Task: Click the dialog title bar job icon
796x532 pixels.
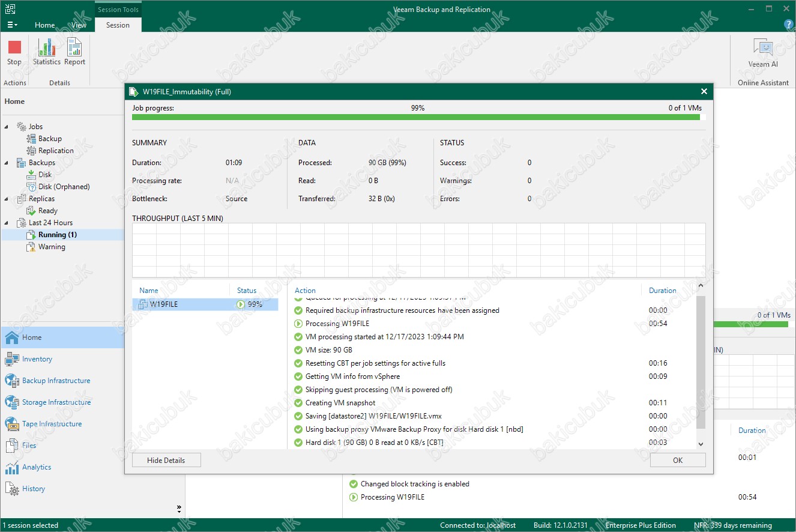Action: (x=133, y=92)
